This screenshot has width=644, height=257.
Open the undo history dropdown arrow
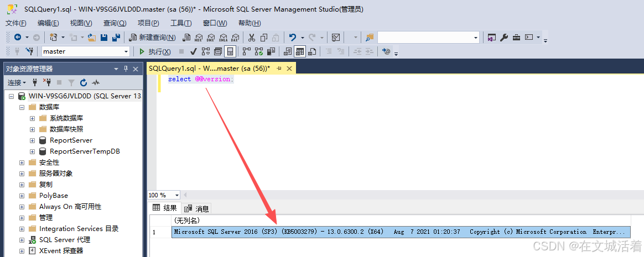point(302,38)
